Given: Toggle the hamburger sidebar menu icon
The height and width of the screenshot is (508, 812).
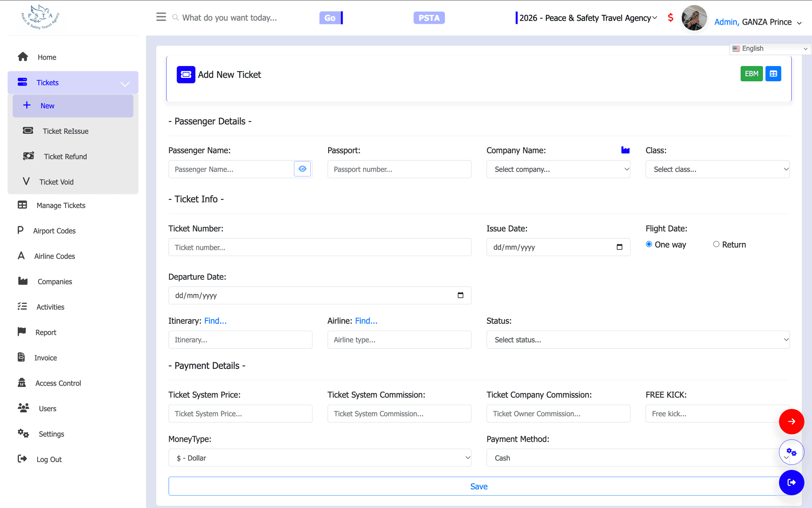Looking at the screenshot, I should pos(161,17).
